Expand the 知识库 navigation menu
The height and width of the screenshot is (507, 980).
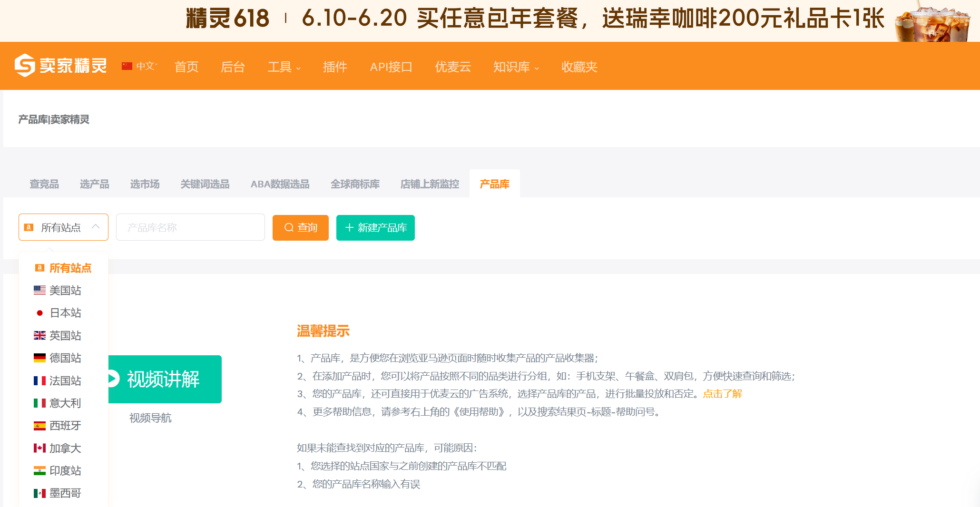pos(516,67)
